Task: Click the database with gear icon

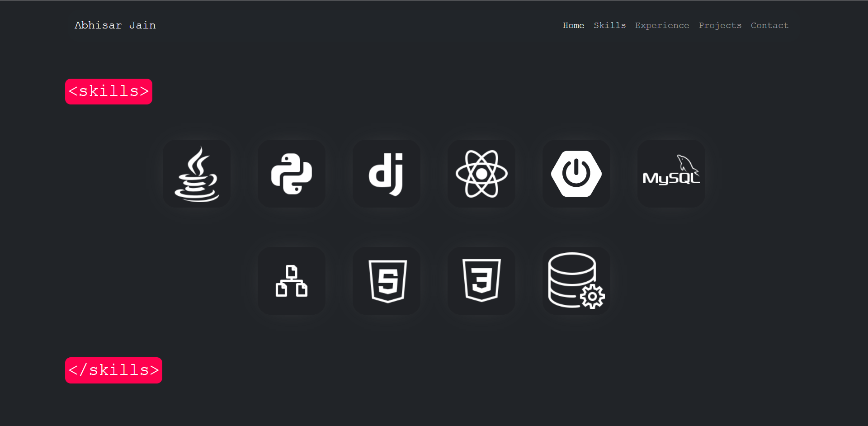Action: [576, 281]
